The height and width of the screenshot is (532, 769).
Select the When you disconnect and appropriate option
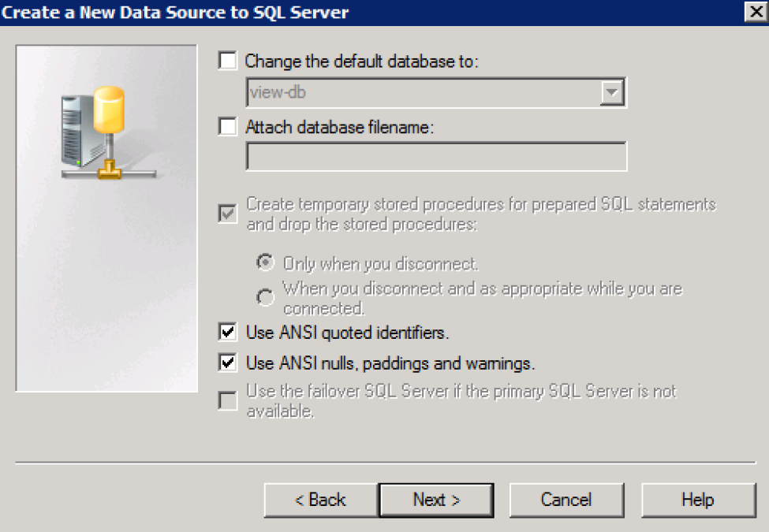tap(265, 297)
